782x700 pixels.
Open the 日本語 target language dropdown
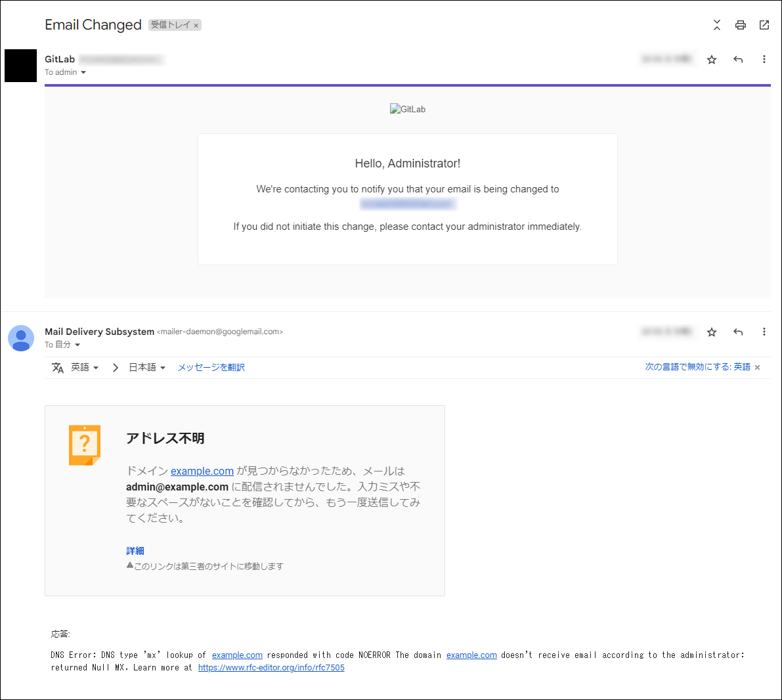pos(147,368)
